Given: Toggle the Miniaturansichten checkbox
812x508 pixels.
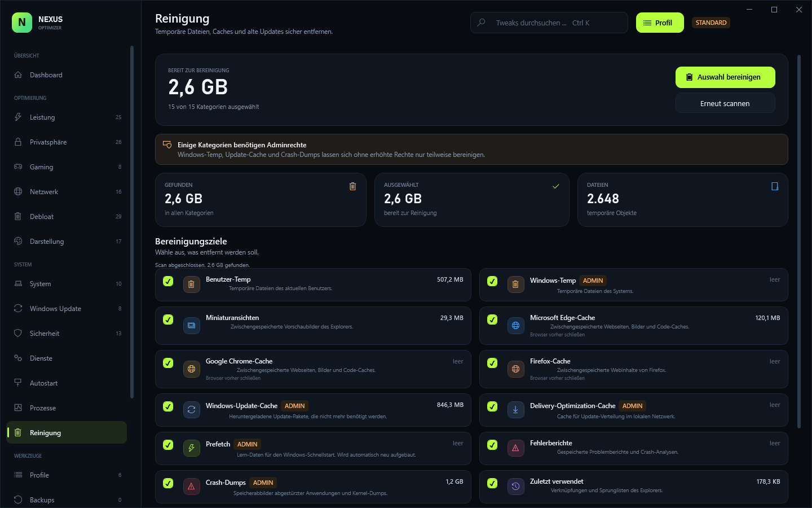Looking at the screenshot, I should tap(168, 319).
